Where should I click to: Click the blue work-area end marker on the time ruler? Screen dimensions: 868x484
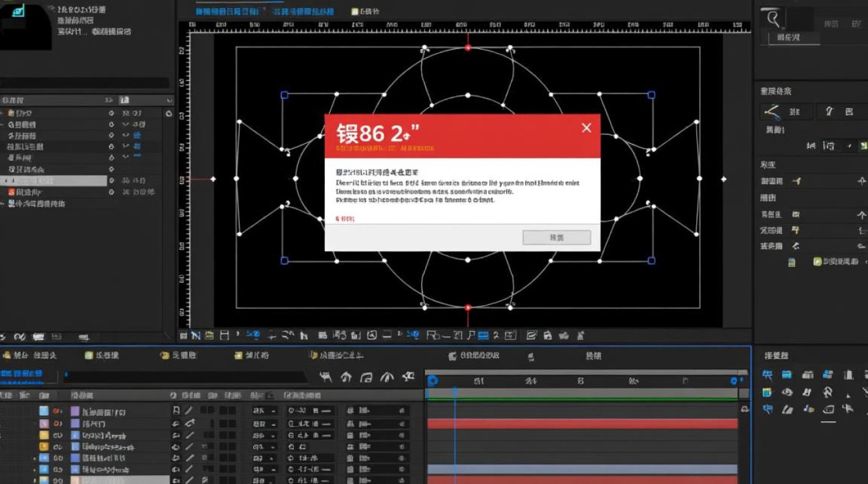pos(734,381)
